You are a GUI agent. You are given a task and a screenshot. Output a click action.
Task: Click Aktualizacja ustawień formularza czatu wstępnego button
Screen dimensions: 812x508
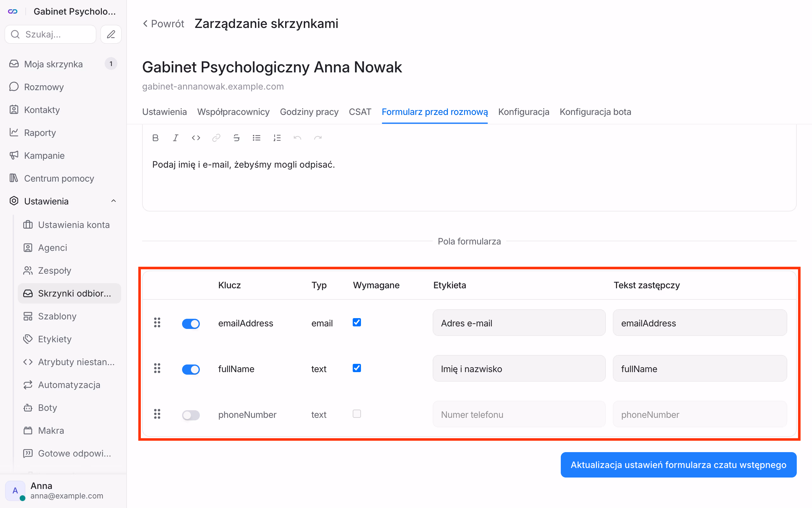coord(678,465)
